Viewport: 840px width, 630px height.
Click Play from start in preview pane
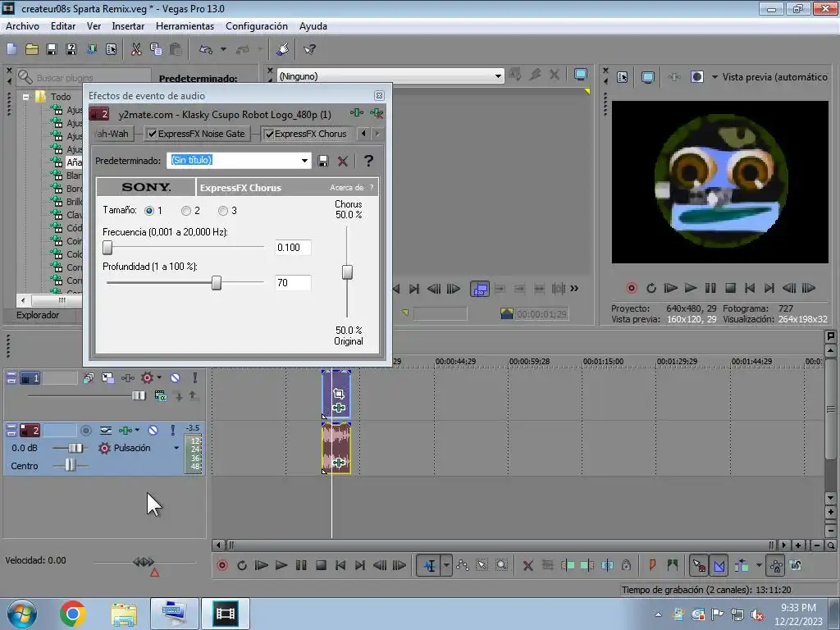coord(670,288)
